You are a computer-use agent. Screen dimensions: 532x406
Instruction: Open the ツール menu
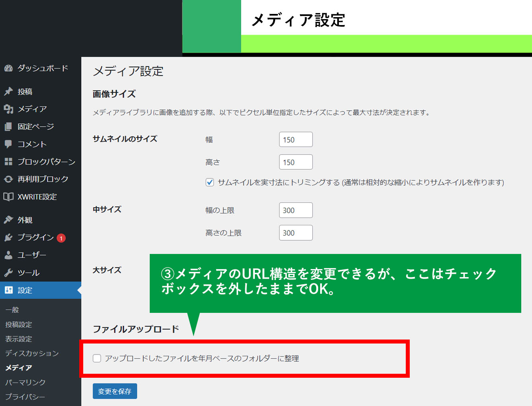point(41,273)
